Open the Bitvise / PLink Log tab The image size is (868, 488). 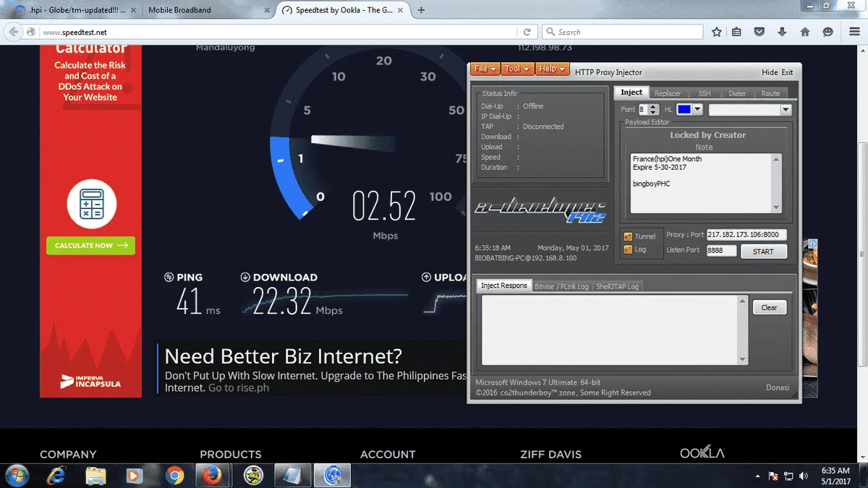pos(561,286)
